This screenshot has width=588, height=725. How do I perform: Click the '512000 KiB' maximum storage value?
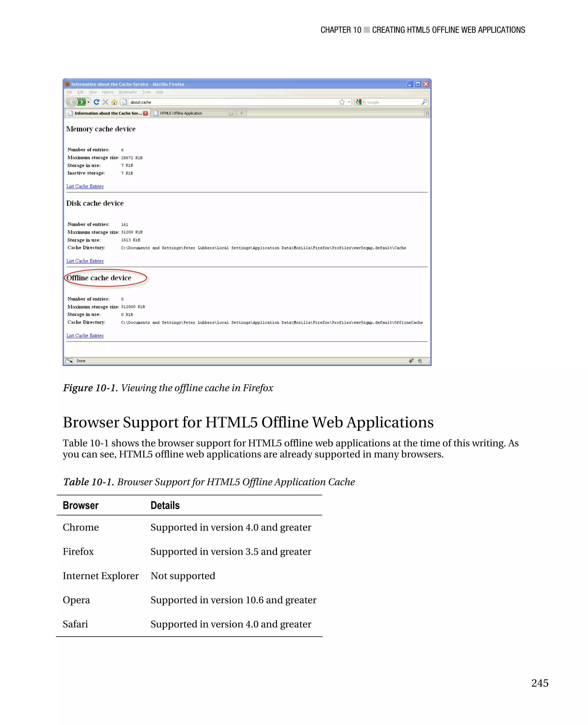click(x=133, y=307)
